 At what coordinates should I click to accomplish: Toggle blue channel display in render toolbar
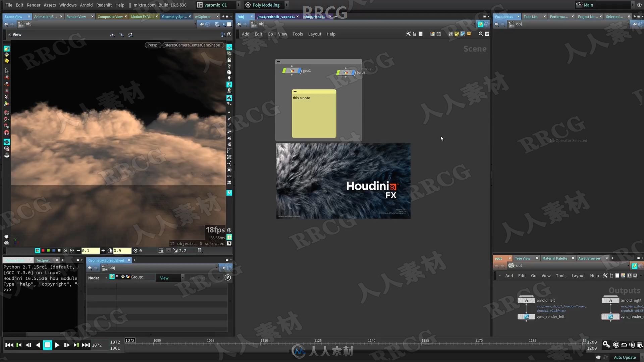point(54,250)
